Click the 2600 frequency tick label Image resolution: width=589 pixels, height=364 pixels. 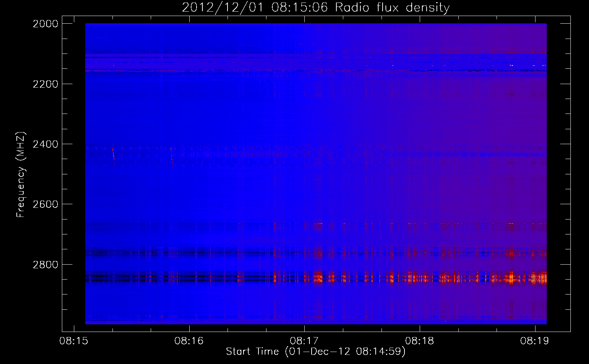click(46, 204)
